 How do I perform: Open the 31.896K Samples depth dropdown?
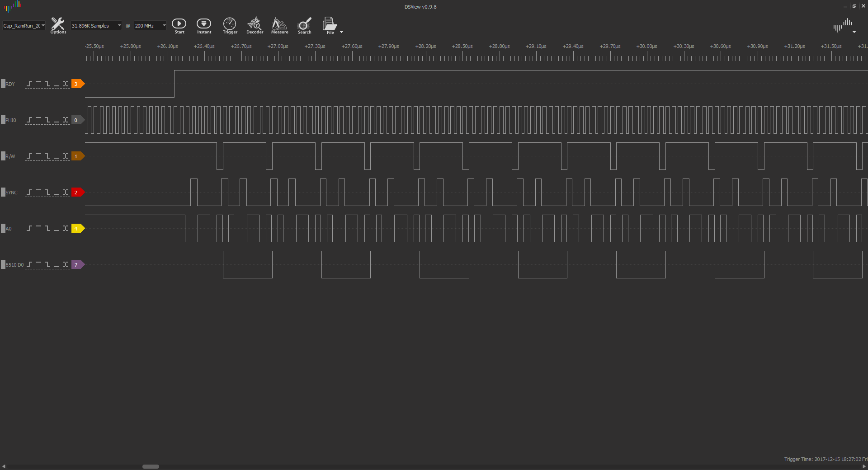tap(96, 26)
